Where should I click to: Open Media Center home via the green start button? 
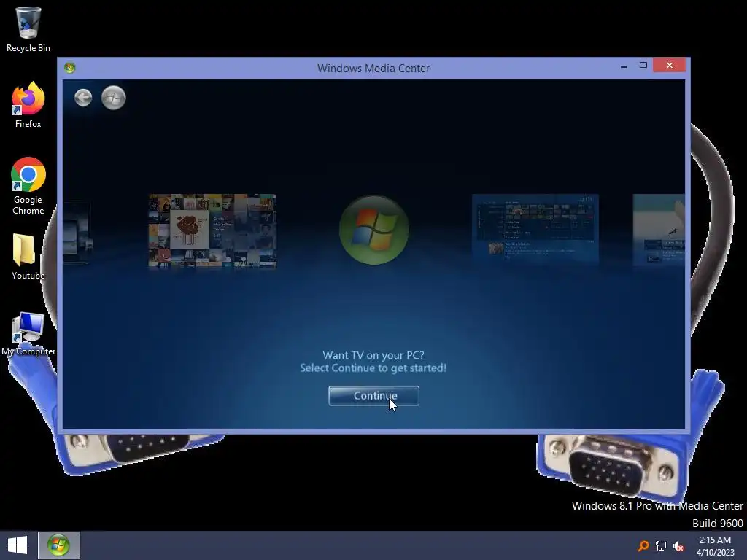pyautogui.click(x=113, y=98)
